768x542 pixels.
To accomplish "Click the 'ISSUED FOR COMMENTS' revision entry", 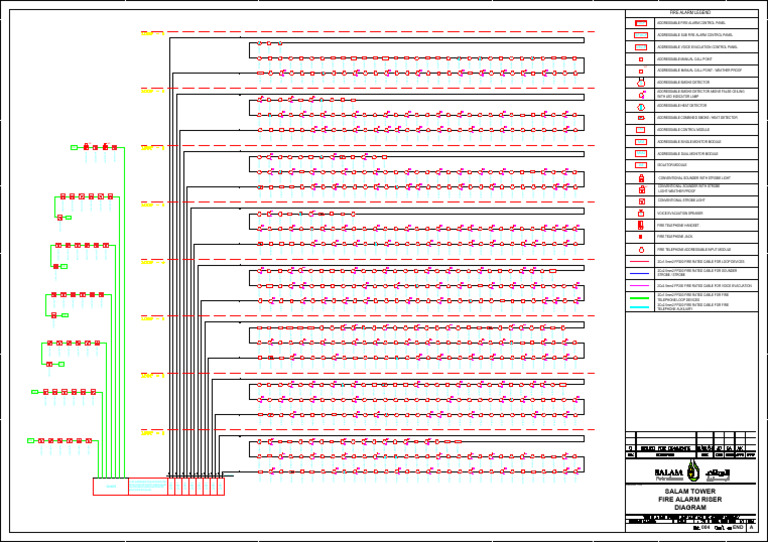I will point(665,448).
